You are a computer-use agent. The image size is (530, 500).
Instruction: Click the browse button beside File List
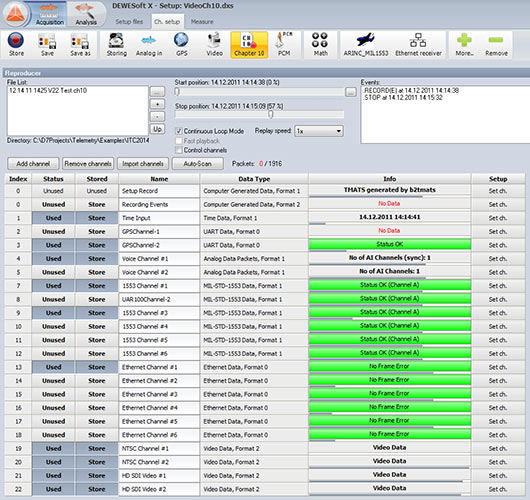click(x=157, y=91)
